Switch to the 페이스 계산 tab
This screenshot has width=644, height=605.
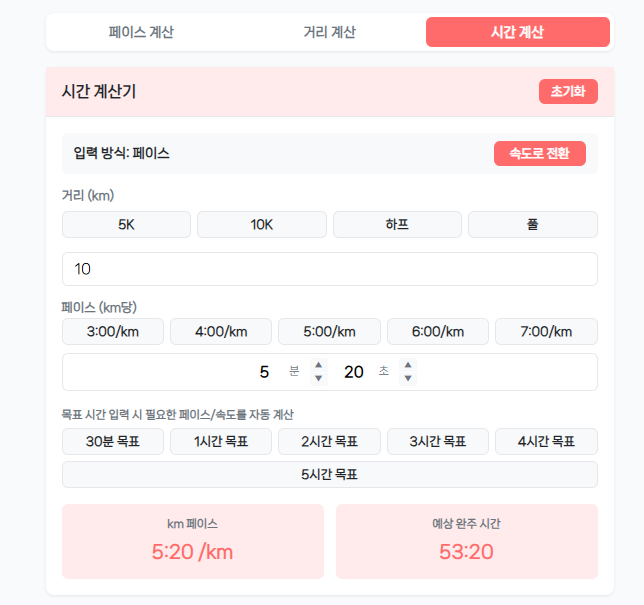click(x=141, y=32)
